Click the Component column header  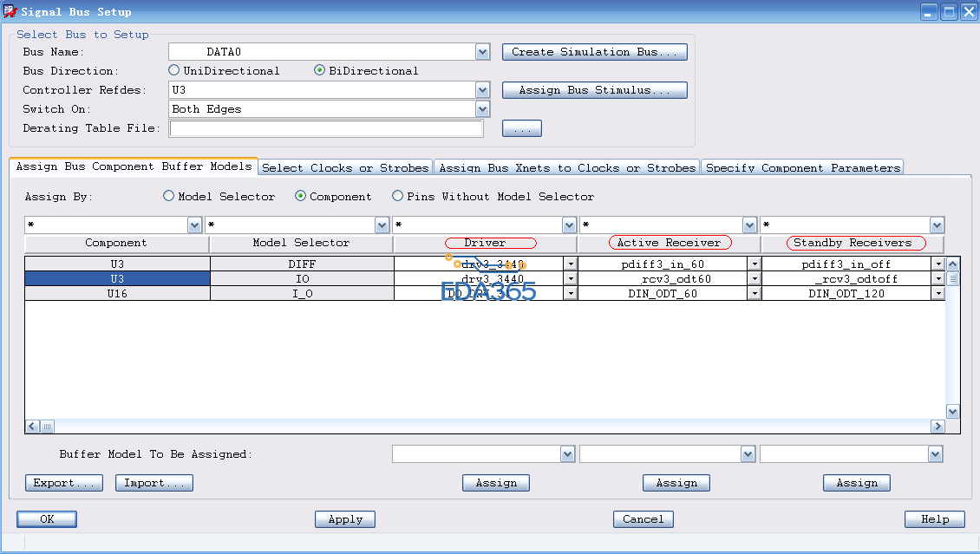click(116, 243)
